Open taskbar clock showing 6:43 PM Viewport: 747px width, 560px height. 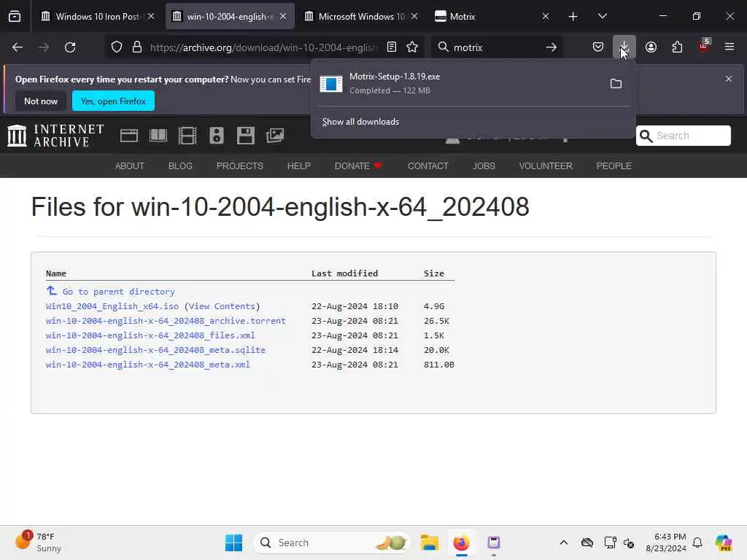point(665,542)
